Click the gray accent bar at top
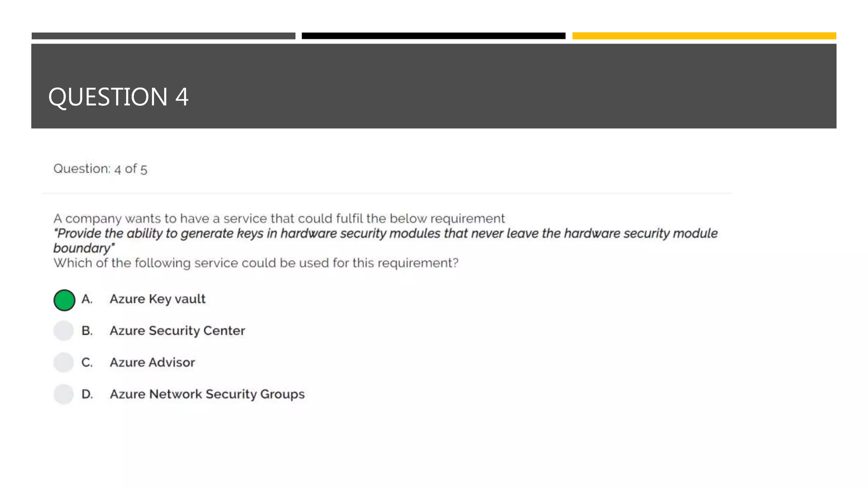The image size is (868, 488). [163, 36]
